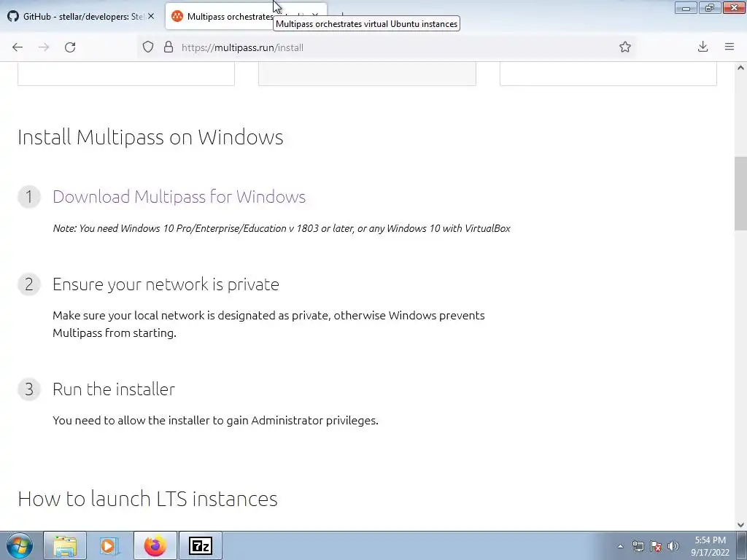Image resolution: width=747 pixels, height=560 pixels.
Task: Click text 'You need to allow the installer'
Action: (215, 421)
